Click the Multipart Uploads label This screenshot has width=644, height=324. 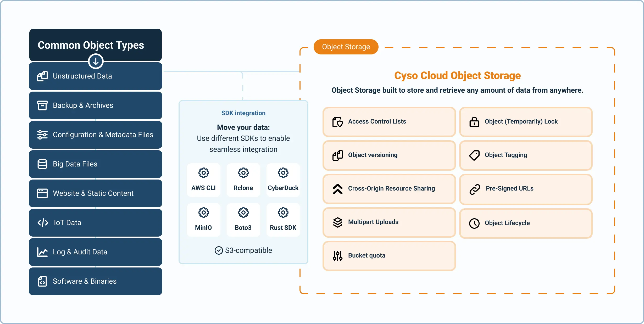pyautogui.click(x=373, y=222)
